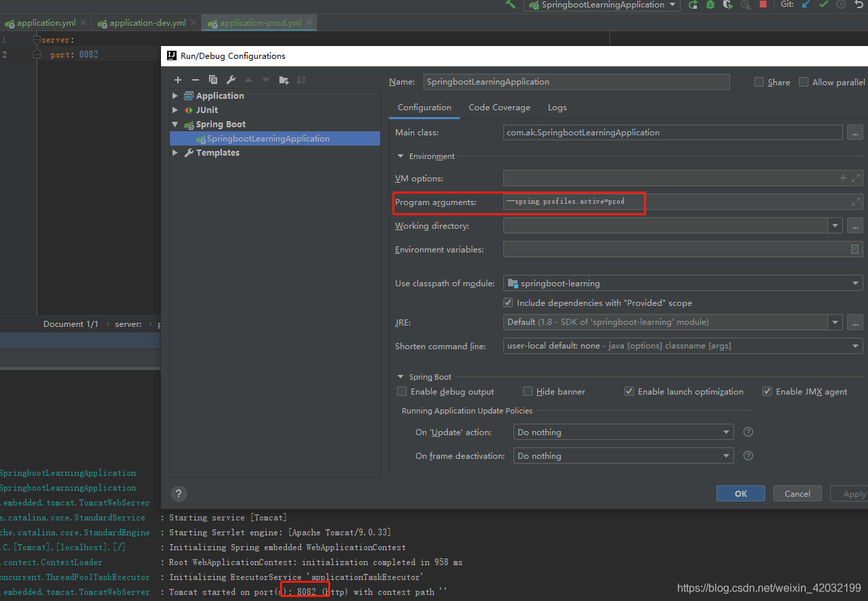Expand the Application node in the tree
This screenshot has width=868, height=601.
coord(175,95)
